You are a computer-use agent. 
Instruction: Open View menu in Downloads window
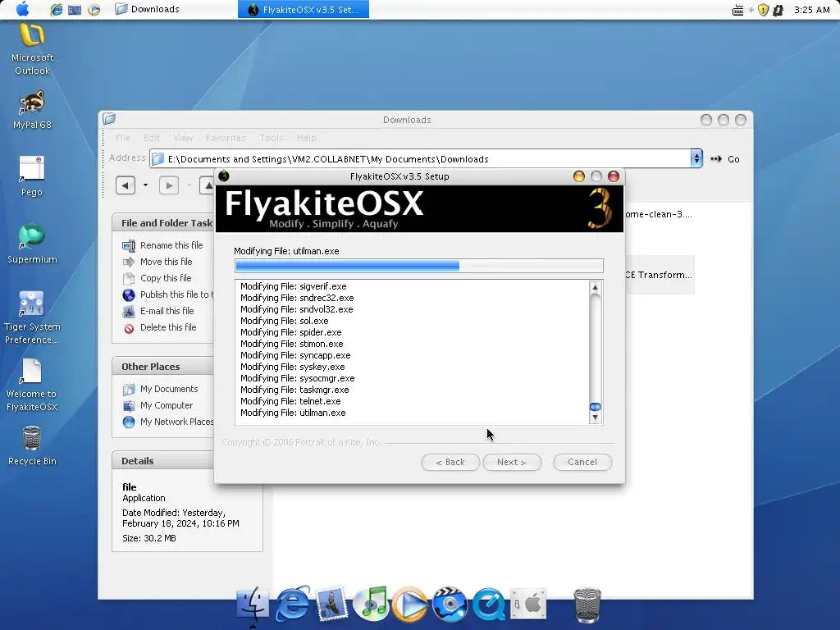[183, 138]
